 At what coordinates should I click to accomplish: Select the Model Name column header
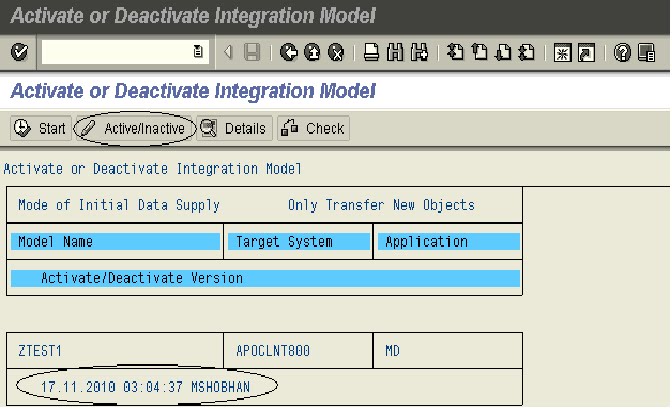coord(115,241)
